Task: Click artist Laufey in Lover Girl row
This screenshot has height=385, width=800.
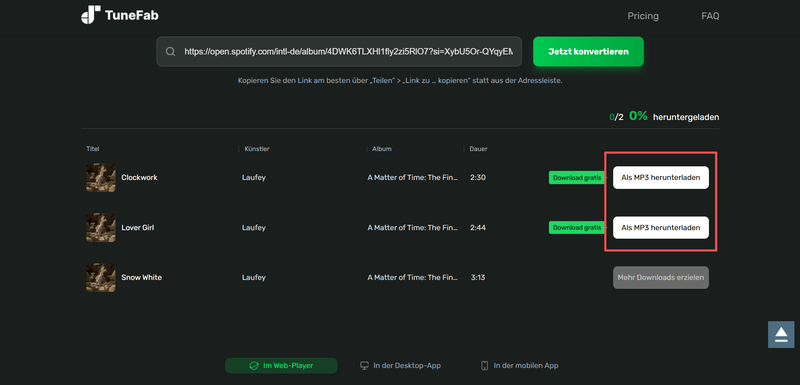Action: click(254, 227)
